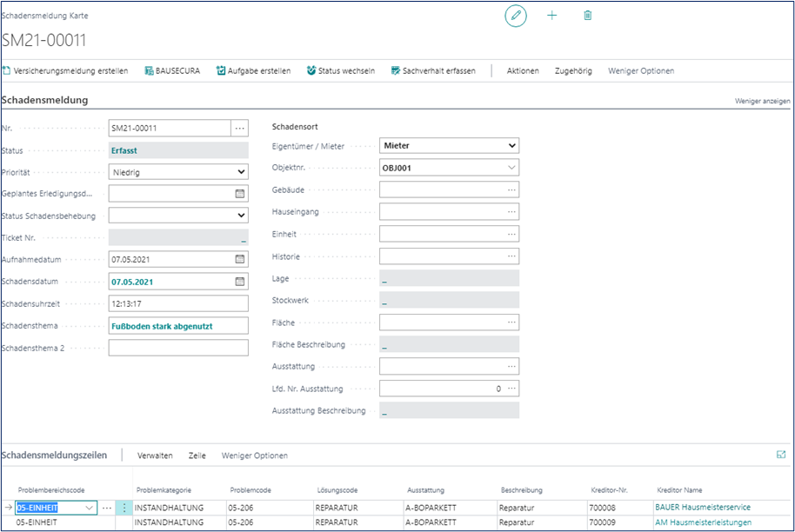
Task: Click the vertical dots row menu icon
Action: click(x=124, y=508)
